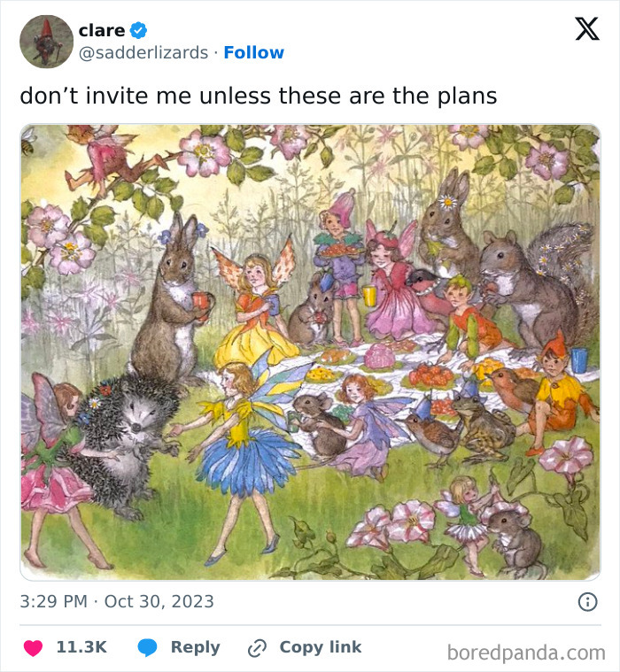
Task: Open the 3:29 PM Oct 30, 2023 timestamp
Action: click(117, 602)
